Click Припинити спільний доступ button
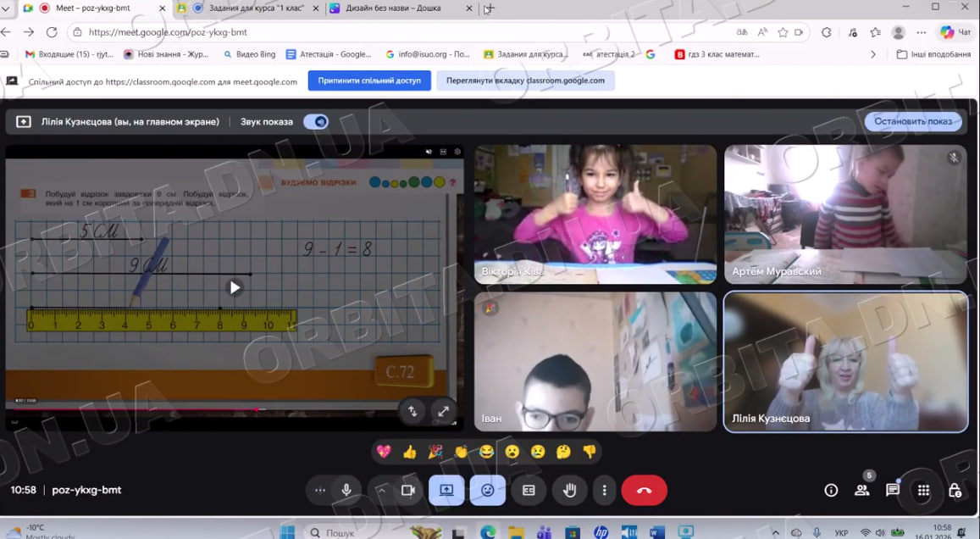This screenshot has width=980, height=539. point(369,81)
